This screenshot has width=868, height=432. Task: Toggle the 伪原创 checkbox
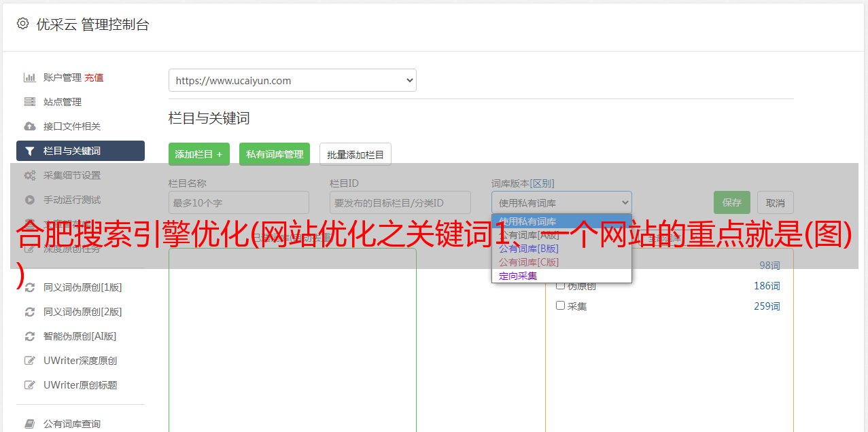point(561,285)
